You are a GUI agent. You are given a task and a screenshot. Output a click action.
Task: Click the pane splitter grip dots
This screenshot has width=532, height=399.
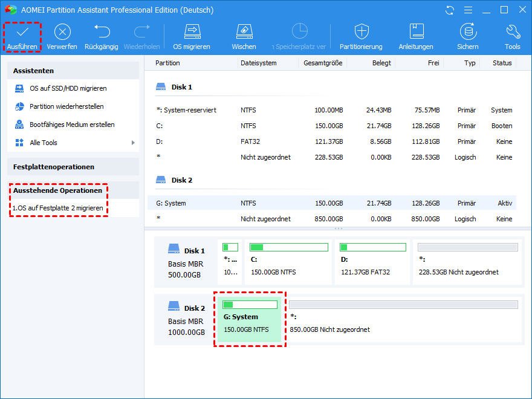[x=339, y=229]
